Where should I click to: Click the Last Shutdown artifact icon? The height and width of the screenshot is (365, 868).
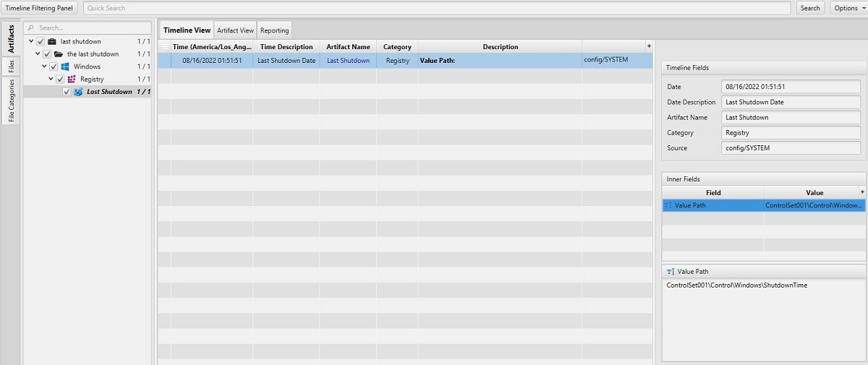click(x=78, y=92)
